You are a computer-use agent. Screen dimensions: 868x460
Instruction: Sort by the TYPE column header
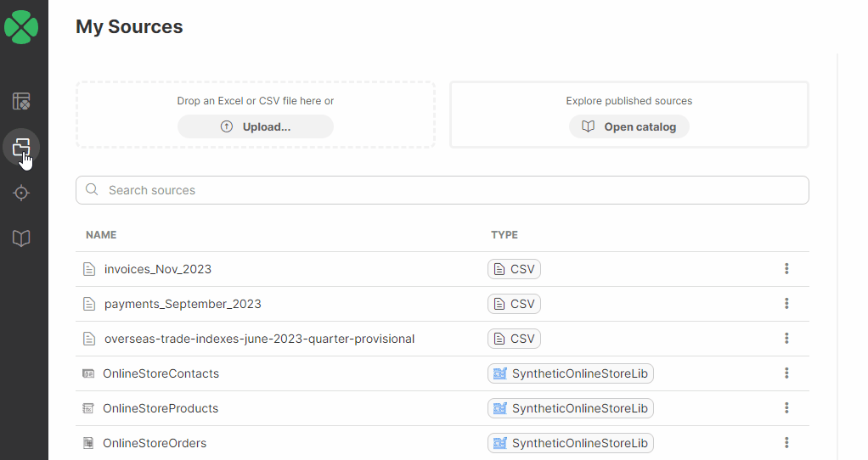tap(504, 235)
